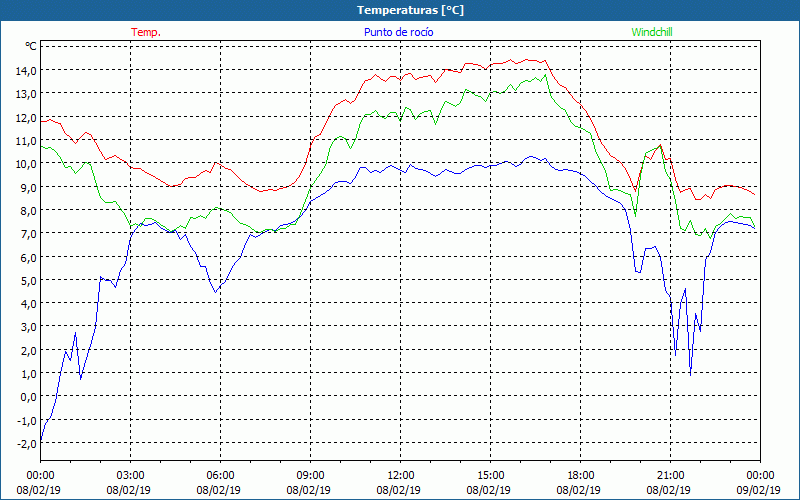Click the 13,0 y-axis value

(26, 94)
